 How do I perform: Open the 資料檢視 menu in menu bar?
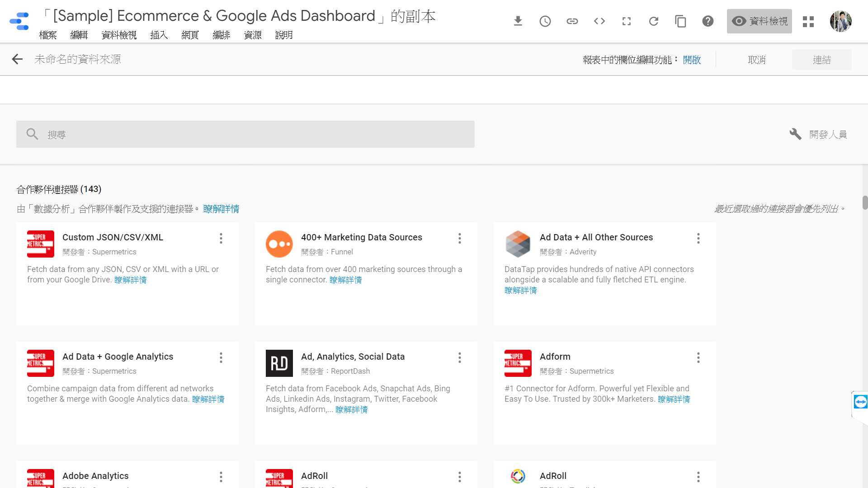click(x=119, y=35)
